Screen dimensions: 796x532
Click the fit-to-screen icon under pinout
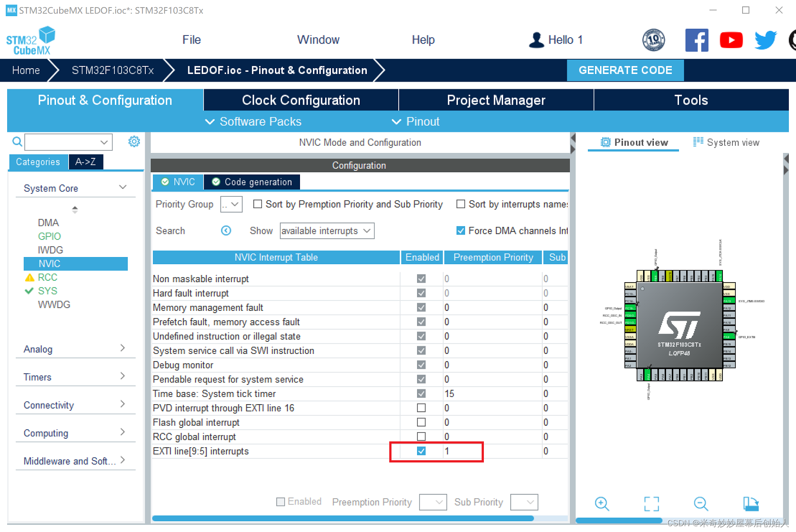652,504
